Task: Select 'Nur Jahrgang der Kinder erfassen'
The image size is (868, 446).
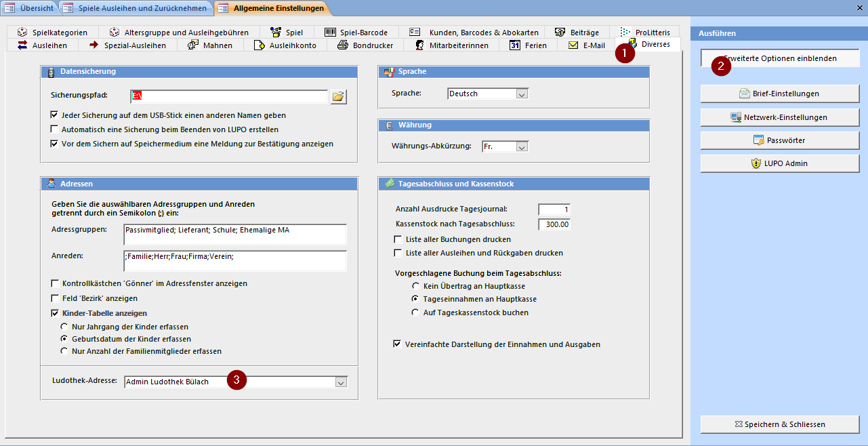Action: 65,326
